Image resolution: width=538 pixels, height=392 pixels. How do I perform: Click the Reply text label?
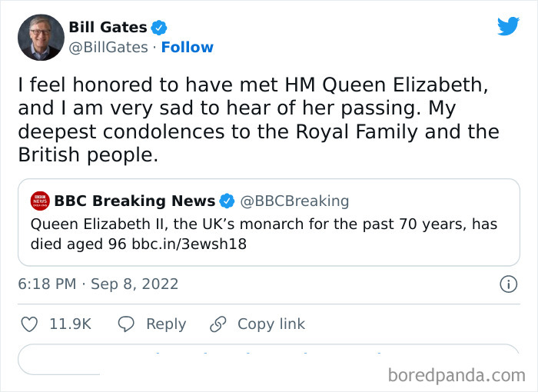click(165, 324)
